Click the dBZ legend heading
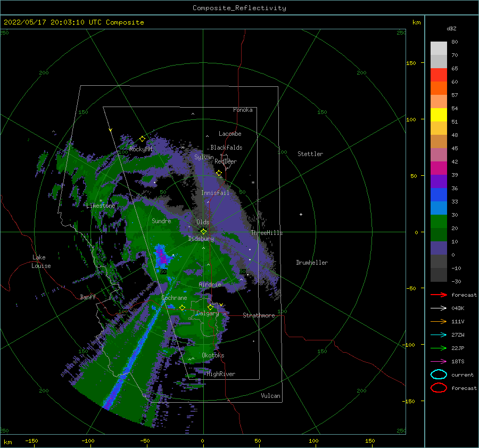The image size is (479, 448). (451, 28)
